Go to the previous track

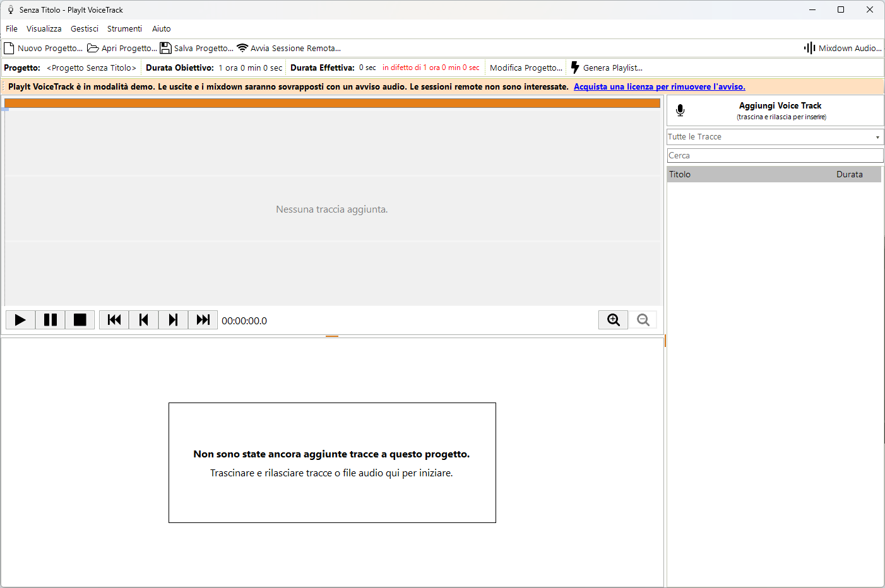coord(143,320)
